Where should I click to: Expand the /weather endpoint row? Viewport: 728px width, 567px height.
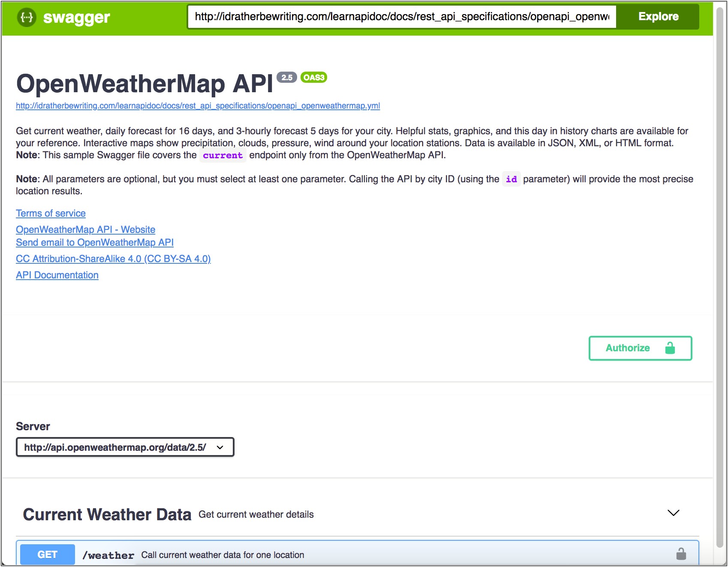[357, 554]
